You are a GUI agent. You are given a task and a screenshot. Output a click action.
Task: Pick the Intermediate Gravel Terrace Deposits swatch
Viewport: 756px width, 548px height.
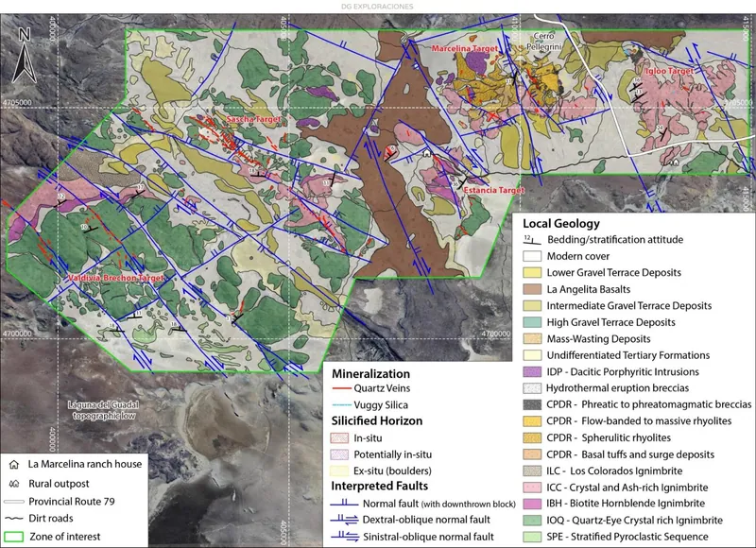pos(532,305)
